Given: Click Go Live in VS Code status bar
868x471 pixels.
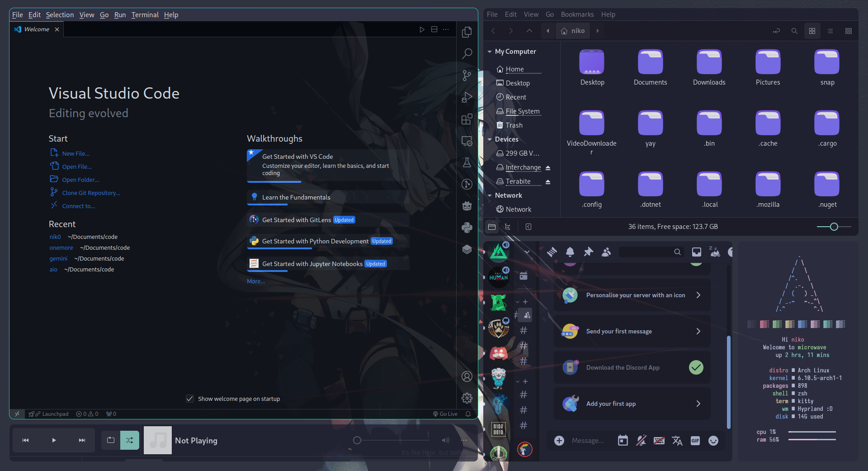Looking at the screenshot, I should point(445,414).
